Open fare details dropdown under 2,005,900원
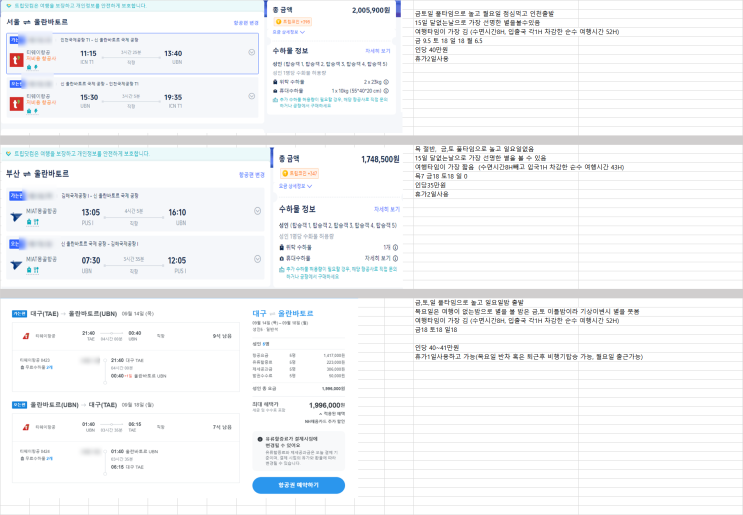743x515 pixels. (289, 32)
